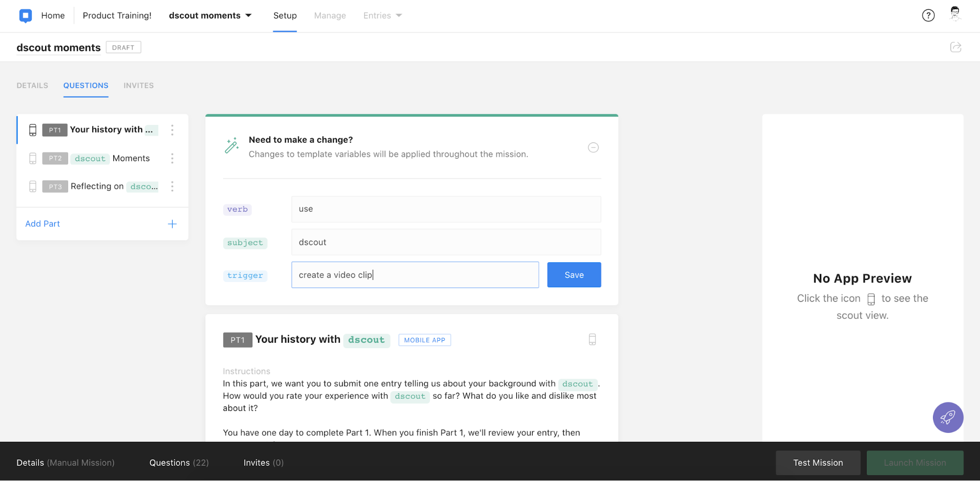Save the trigger variable

click(574, 275)
